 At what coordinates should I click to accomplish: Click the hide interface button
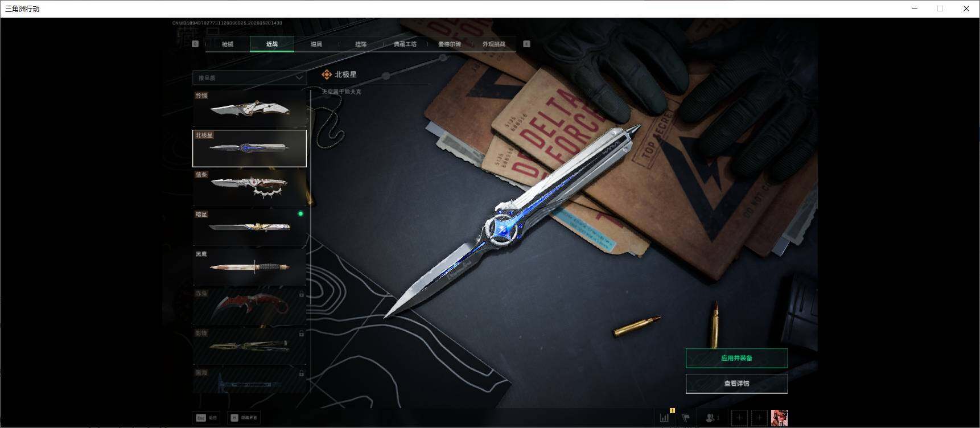[x=244, y=418]
